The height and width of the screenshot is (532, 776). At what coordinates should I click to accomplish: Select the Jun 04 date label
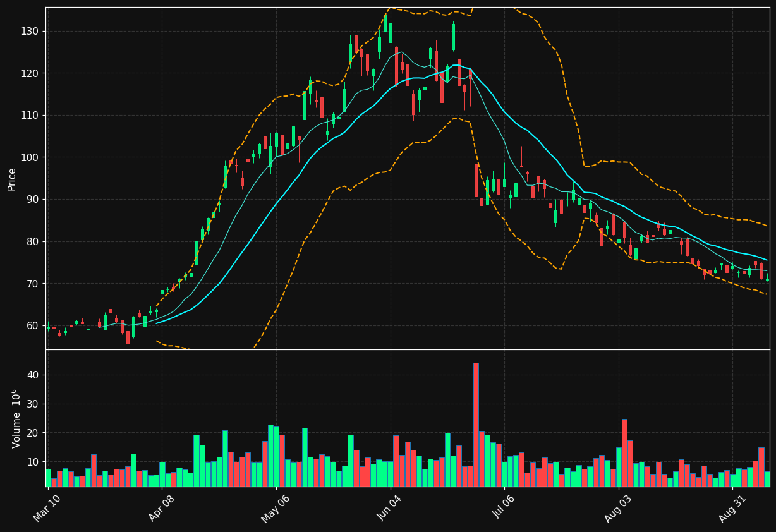coord(389,509)
